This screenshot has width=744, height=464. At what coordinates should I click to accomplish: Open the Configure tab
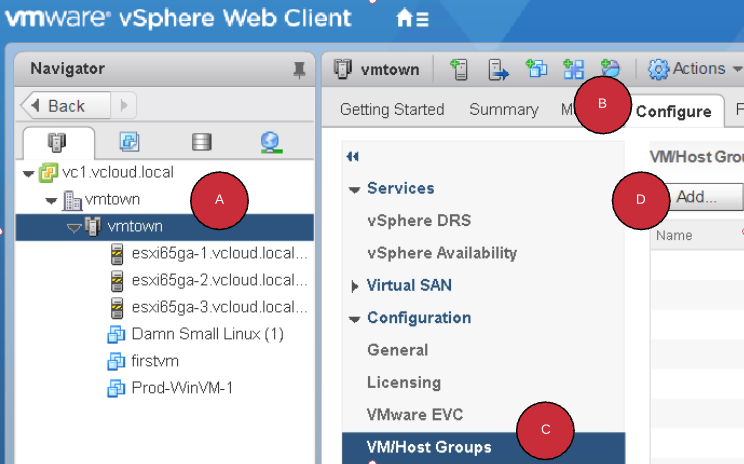click(674, 111)
